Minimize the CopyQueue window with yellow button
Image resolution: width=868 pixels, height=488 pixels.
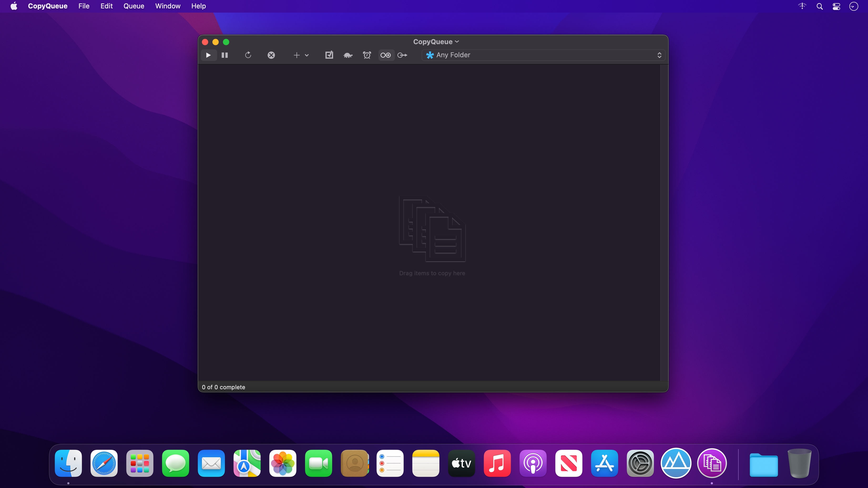coord(216,42)
